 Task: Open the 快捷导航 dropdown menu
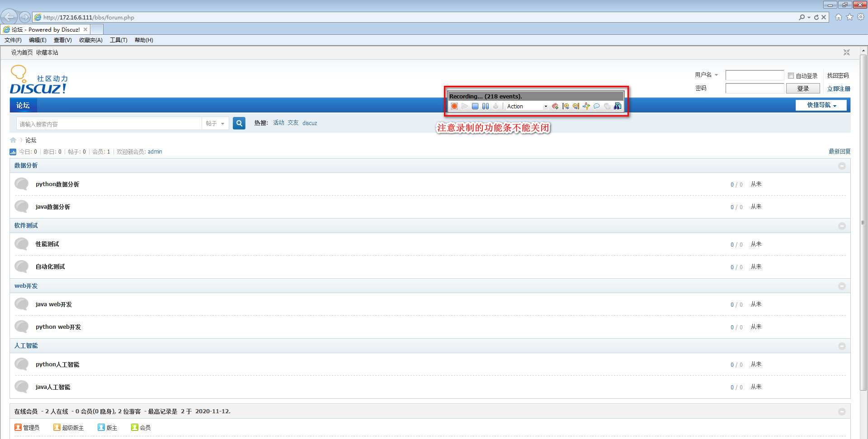[x=821, y=105]
